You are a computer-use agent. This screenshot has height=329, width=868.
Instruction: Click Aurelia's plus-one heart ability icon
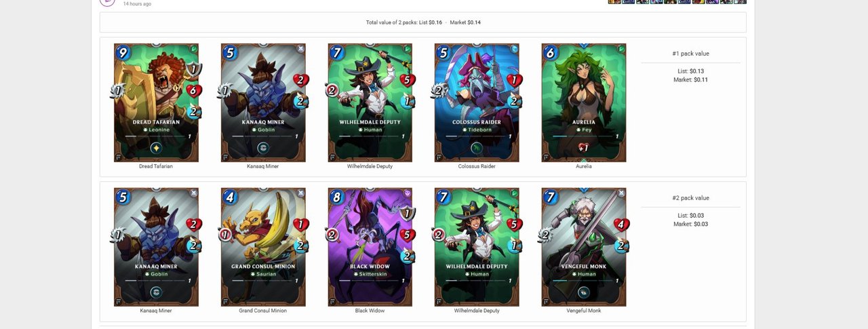(583, 148)
